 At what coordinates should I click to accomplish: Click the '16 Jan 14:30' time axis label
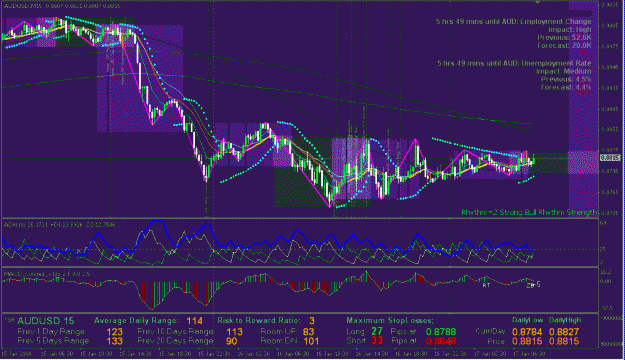tap(372, 353)
